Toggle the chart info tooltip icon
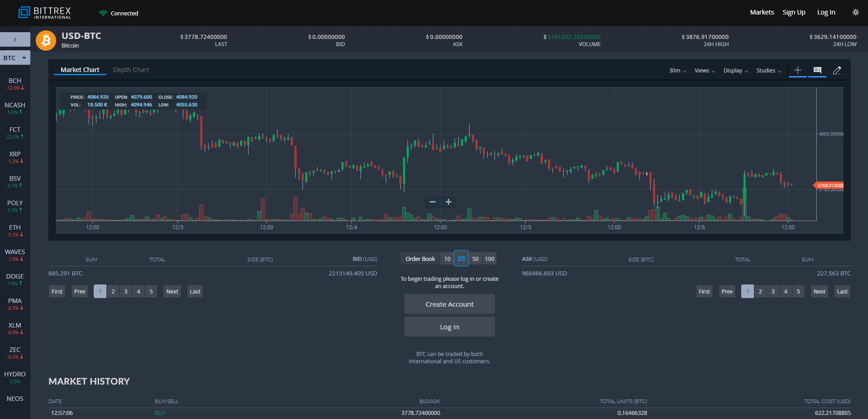The width and height of the screenshot is (868, 419). click(817, 70)
